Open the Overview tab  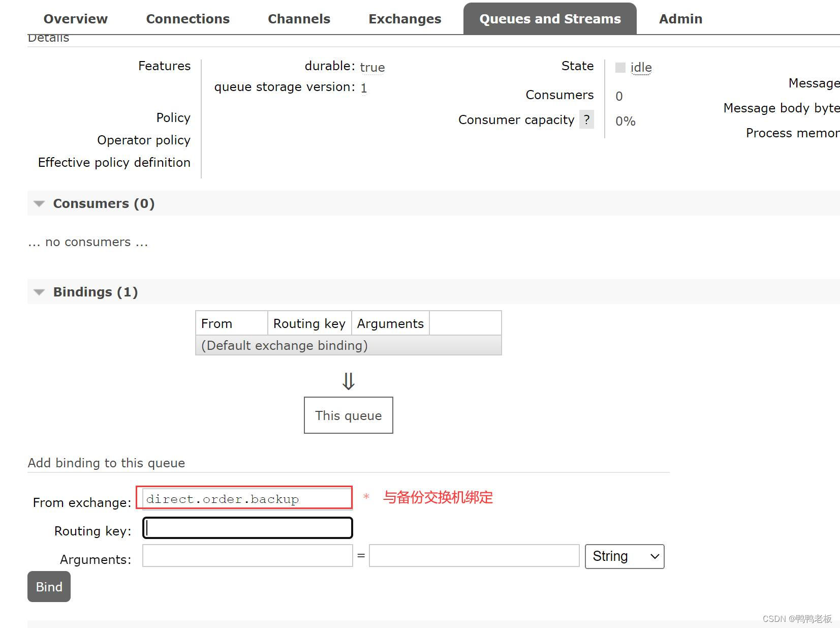pyautogui.click(x=75, y=18)
